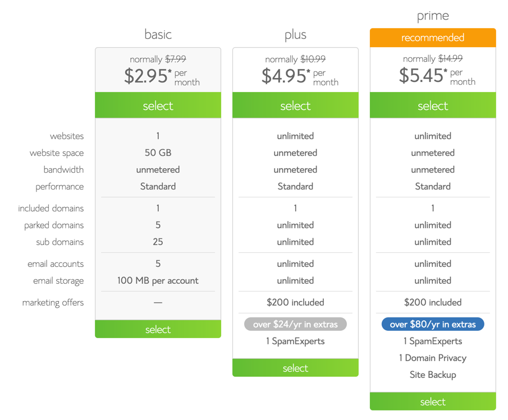Click the 'prime' plan heading

433,16
